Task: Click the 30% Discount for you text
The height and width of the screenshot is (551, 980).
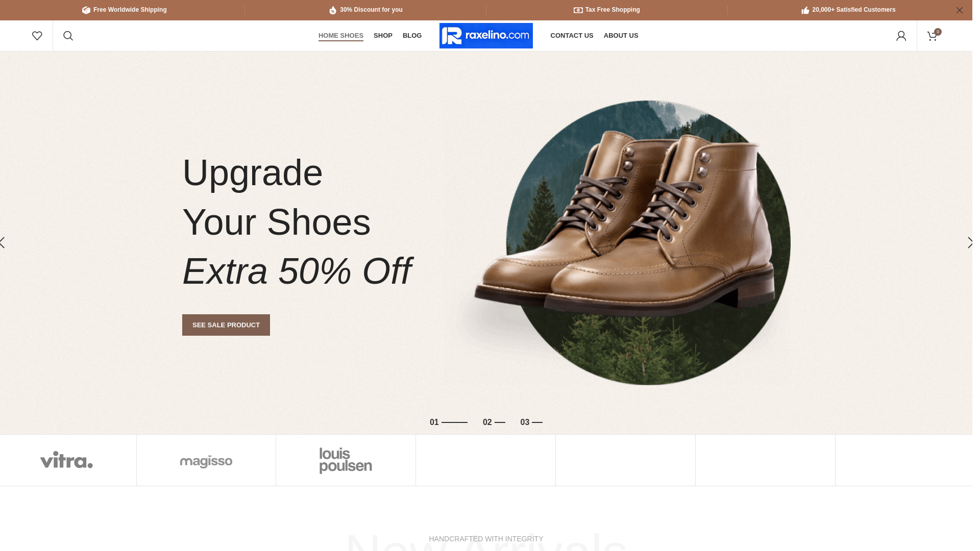Action: (371, 10)
